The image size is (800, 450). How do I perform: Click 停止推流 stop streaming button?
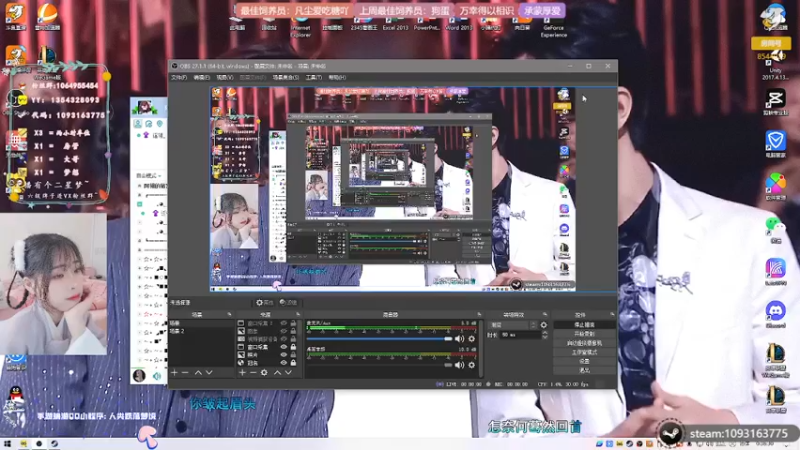pyautogui.click(x=584, y=325)
